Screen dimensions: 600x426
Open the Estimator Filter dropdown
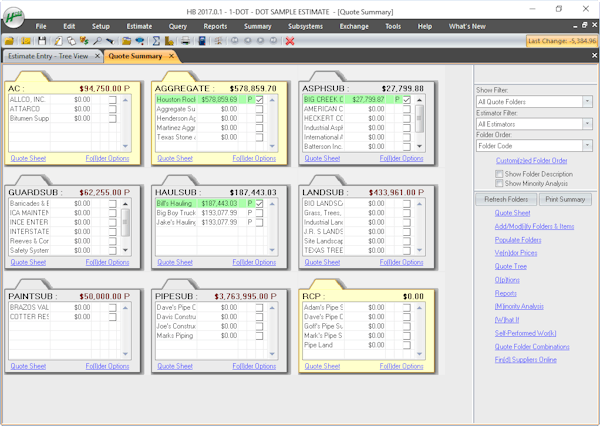click(x=587, y=124)
